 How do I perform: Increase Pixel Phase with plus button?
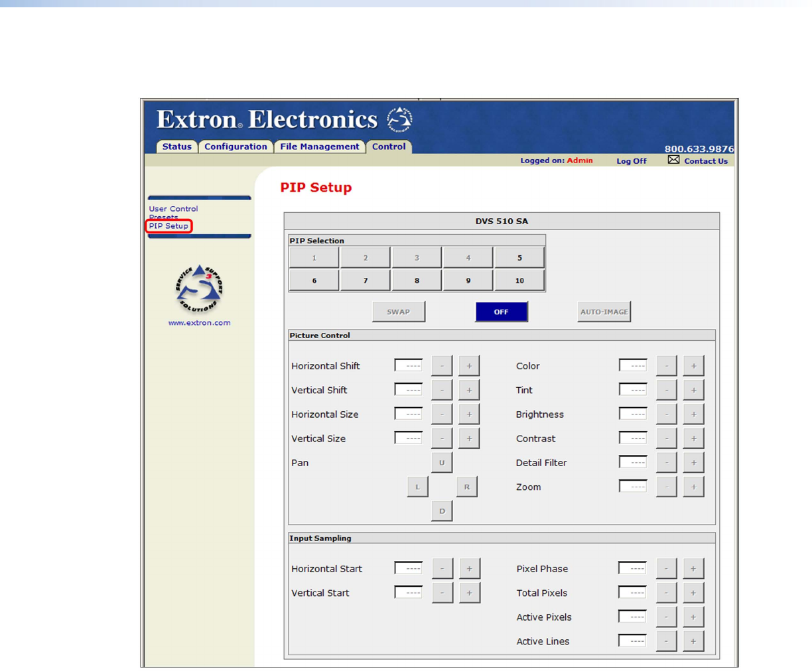(x=693, y=569)
